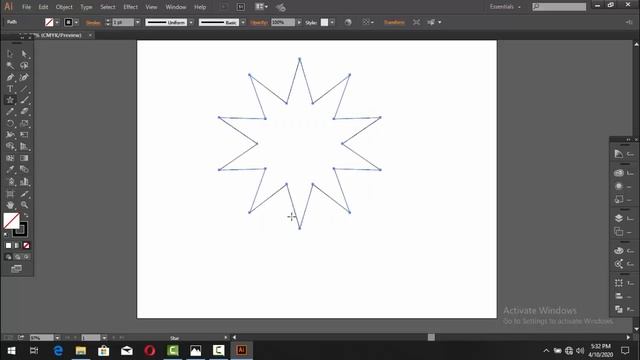Open the Pathfinder panel icon
Screen dimensions: 640x360
[619, 309]
